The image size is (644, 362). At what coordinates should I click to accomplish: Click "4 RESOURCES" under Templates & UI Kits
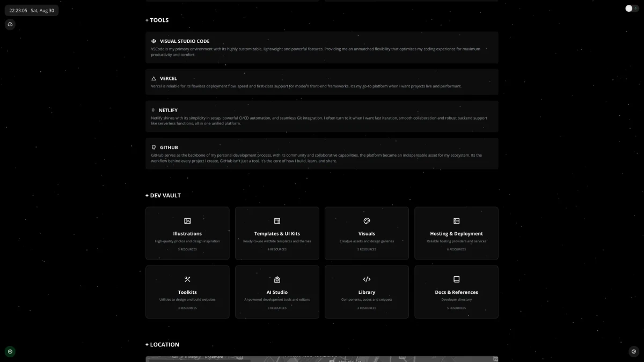pos(277,249)
